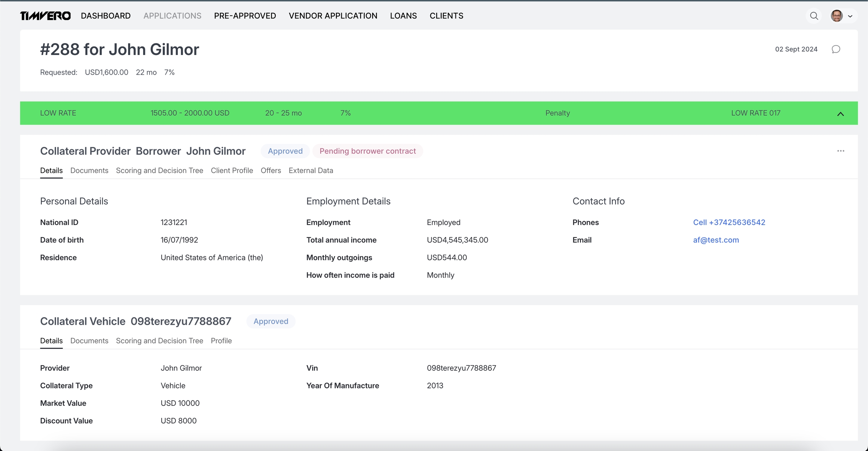The width and height of the screenshot is (868, 451).
Task: Open the comments speech bubble icon
Action: [836, 49]
